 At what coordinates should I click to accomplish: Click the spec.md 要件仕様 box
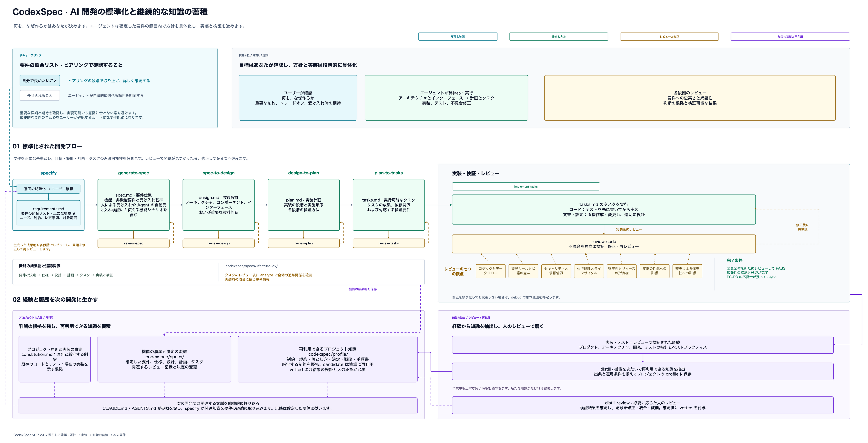tap(133, 205)
